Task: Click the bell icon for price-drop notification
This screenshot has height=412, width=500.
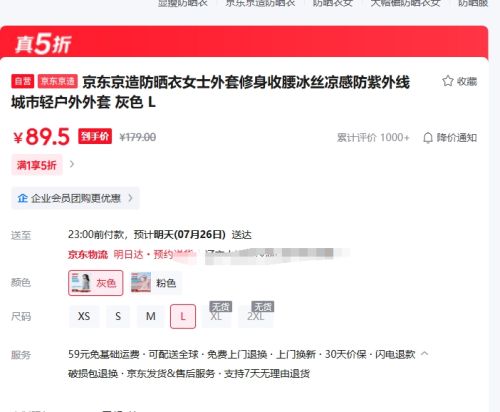Action: [428, 137]
